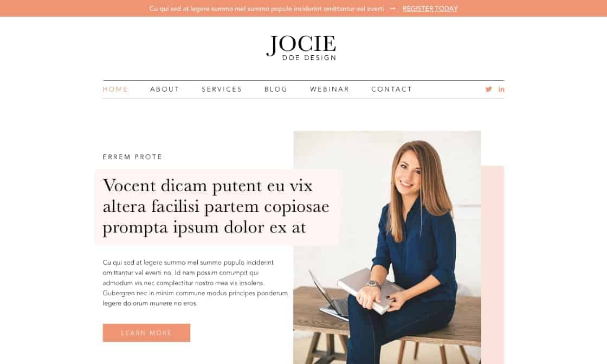The width and height of the screenshot is (607, 364).
Task: Click the announcement bar text 'Cu qui sed at legere'
Action: (x=267, y=9)
